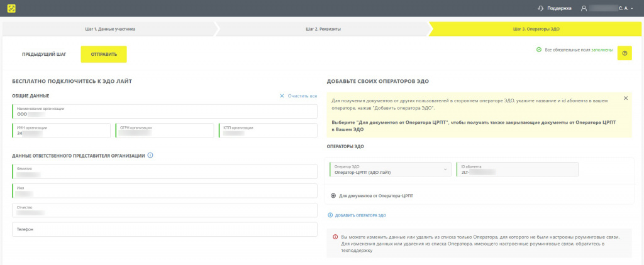
Task: Open support via headset icon
Action: pos(540,8)
